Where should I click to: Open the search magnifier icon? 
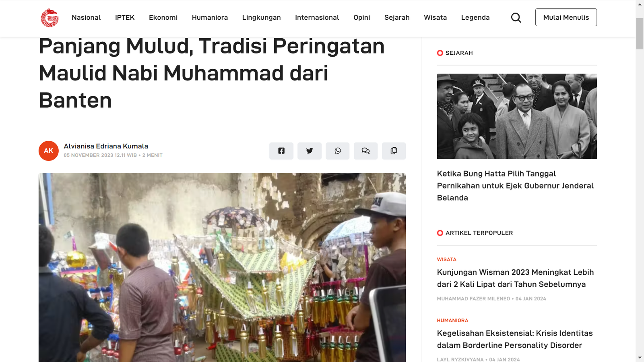(516, 18)
